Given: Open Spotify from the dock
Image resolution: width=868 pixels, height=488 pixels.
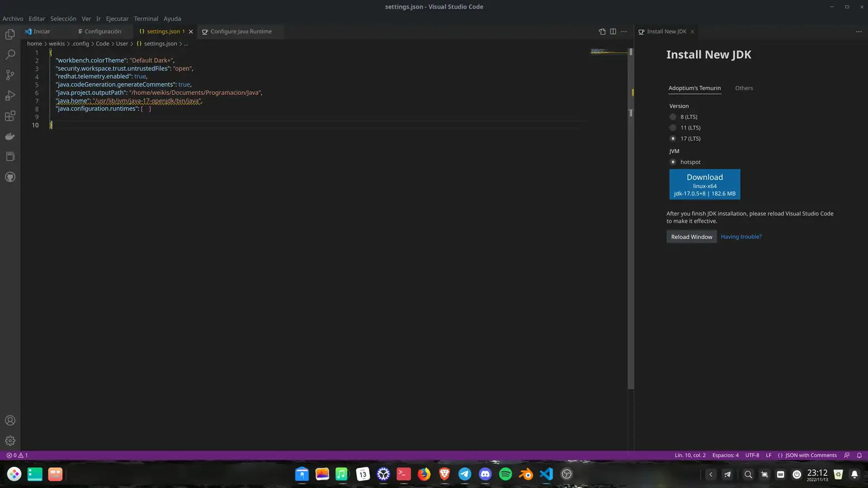Looking at the screenshot, I should click(505, 474).
